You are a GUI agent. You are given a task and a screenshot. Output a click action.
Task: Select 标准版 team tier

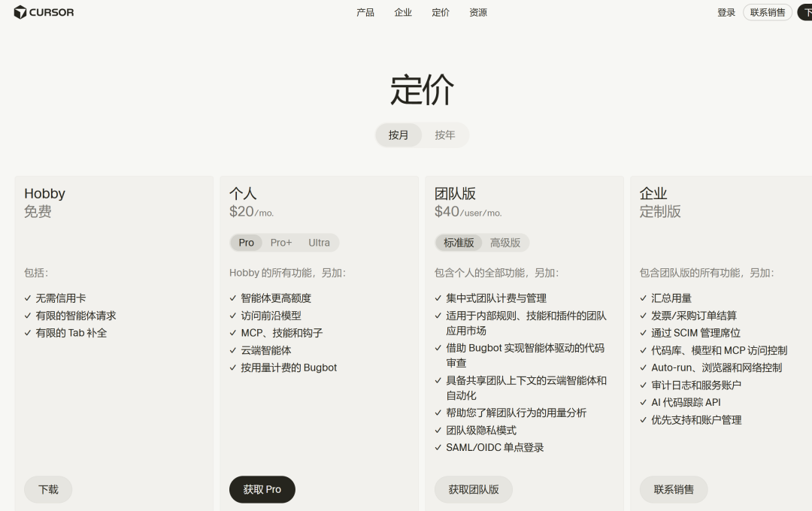(x=459, y=243)
